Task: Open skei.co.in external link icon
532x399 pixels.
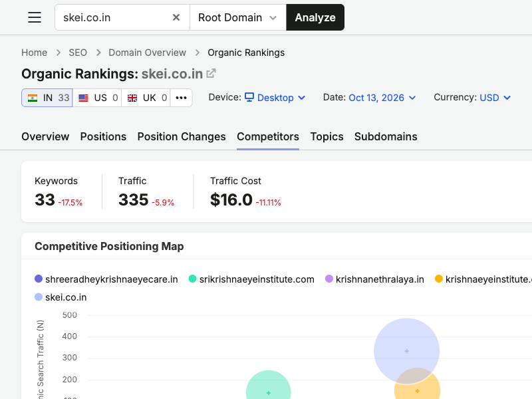Action: (x=211, y=73)
